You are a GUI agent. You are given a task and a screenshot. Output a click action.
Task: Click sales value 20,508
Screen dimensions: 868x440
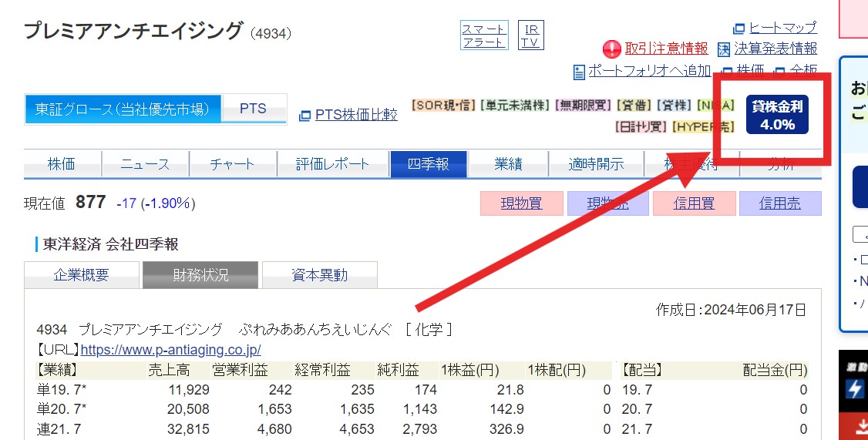[188, 409]
